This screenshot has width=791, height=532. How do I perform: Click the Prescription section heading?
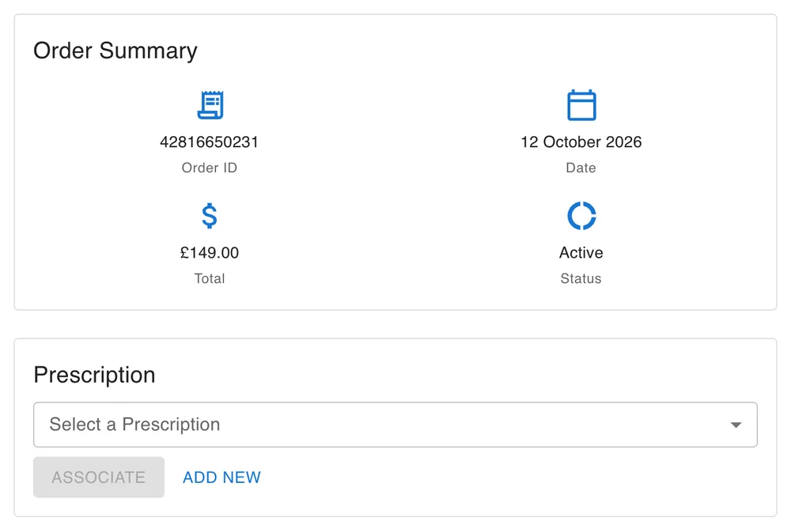[x=94, y=375]
